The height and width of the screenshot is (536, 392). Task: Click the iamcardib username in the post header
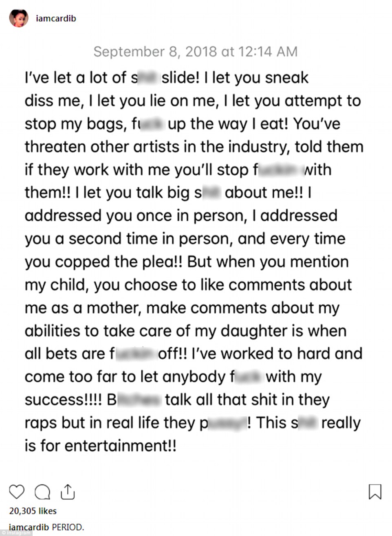point(56,18)
